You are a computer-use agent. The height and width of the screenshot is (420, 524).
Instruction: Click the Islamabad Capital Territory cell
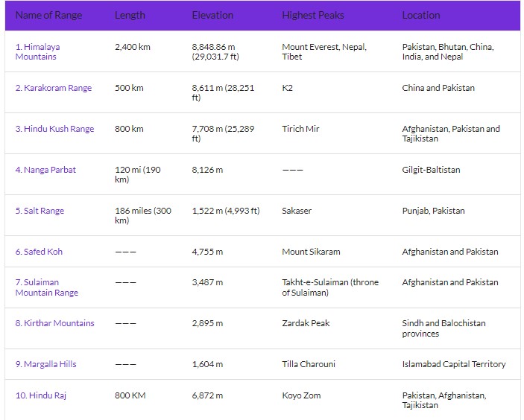(x=454, y=364)
